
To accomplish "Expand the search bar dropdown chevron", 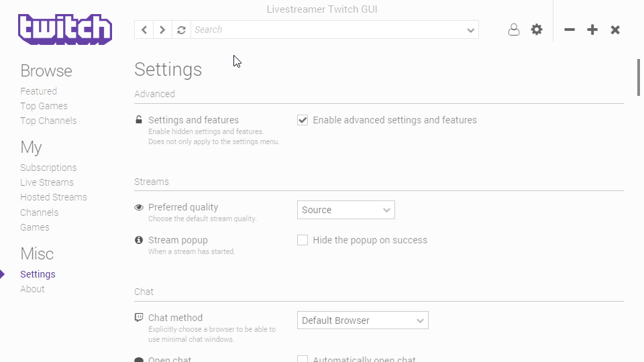I will tap(471, 30).
